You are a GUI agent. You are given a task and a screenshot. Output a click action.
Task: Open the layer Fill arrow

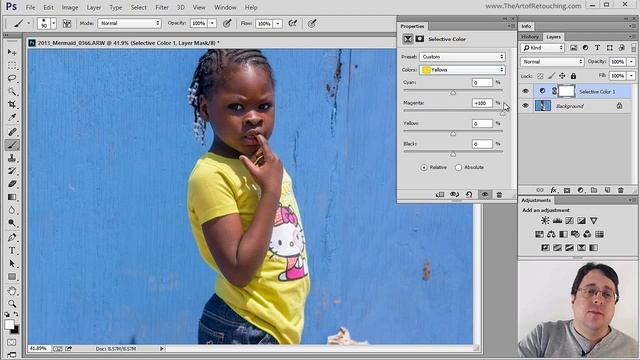(631, 76)
